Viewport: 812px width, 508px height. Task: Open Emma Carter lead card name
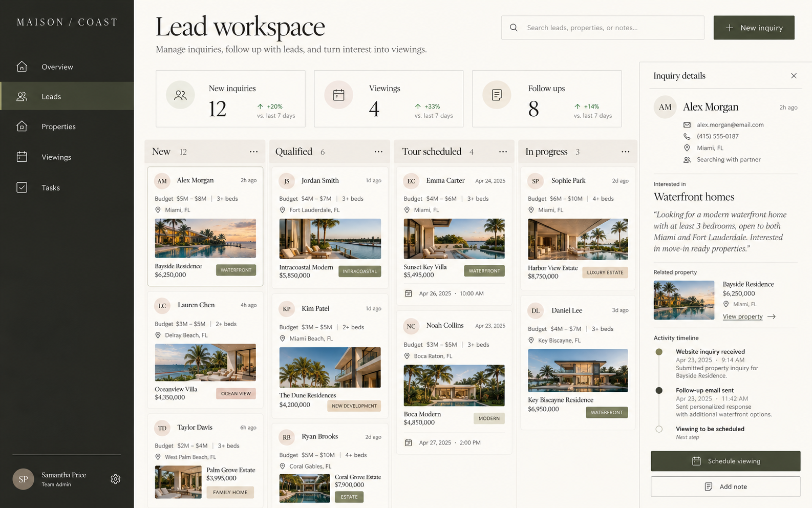point(445,180)
